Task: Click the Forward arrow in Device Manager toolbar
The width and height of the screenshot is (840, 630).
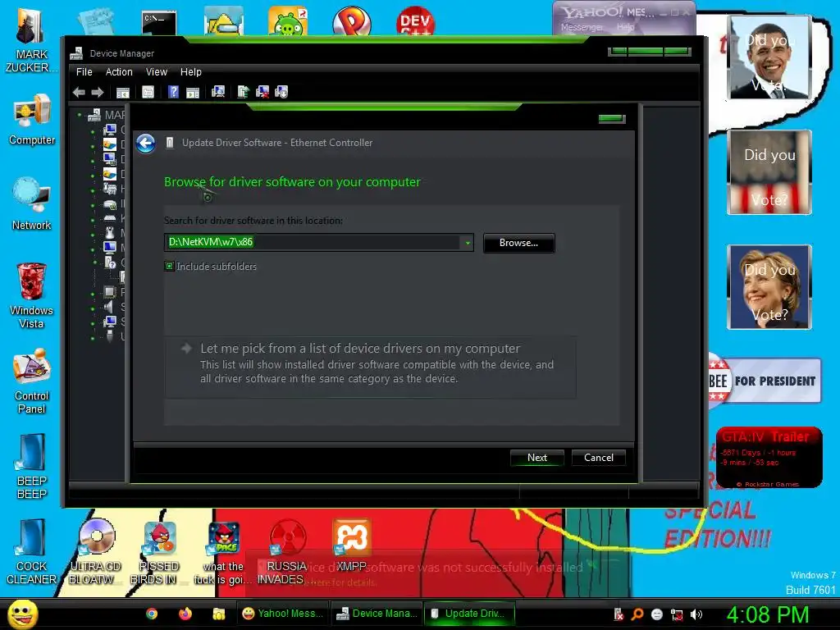Action: (x=97, y=92)
